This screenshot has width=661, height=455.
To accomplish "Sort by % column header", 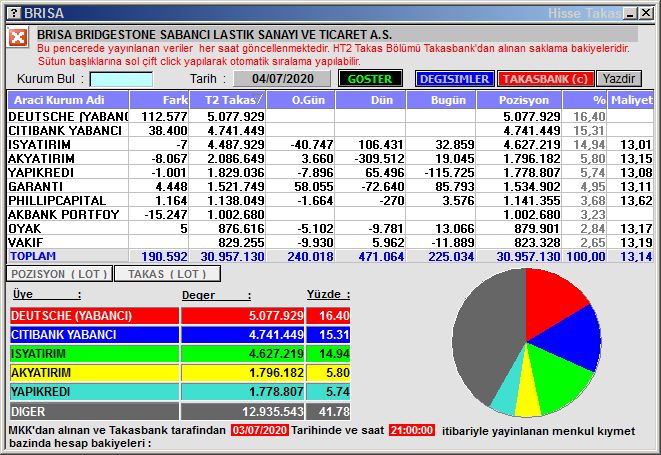I will point(585,100).
